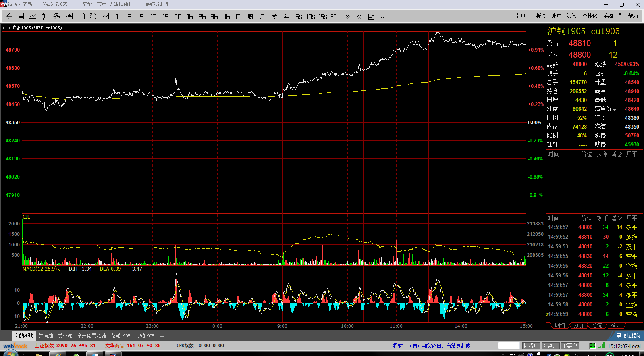Select the 日 daily period button
Viewport: 644px width, 356px height.
point(238,17)
